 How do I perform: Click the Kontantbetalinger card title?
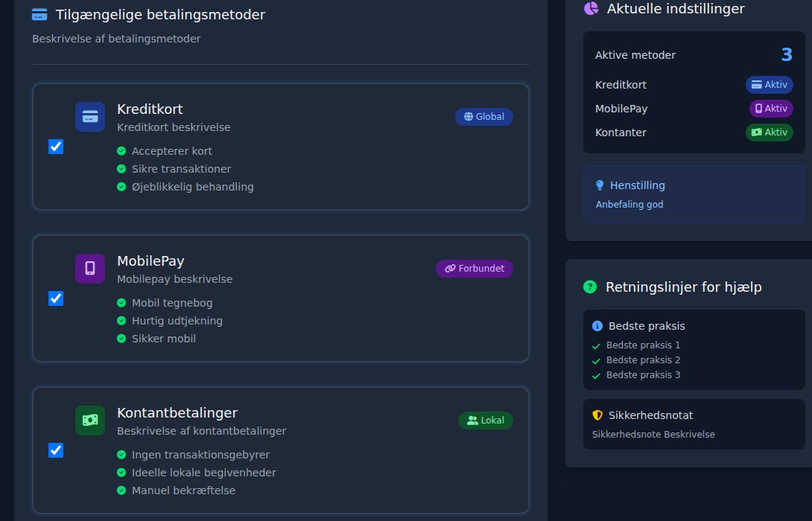click(x=177, y=413)
